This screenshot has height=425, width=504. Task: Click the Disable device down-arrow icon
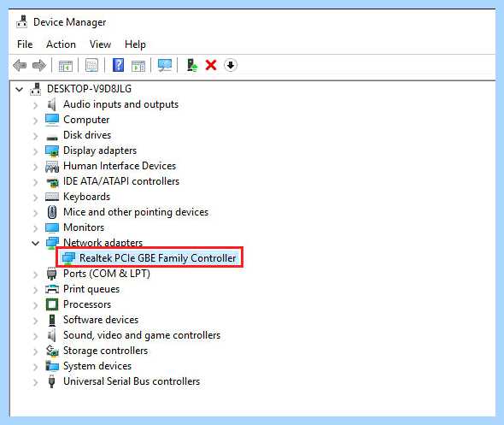click(231, 65)
